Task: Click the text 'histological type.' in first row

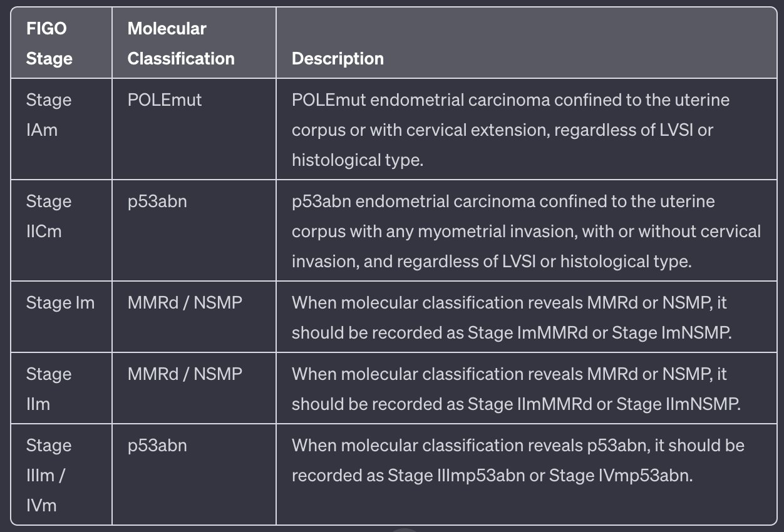Action: [358, 160]
